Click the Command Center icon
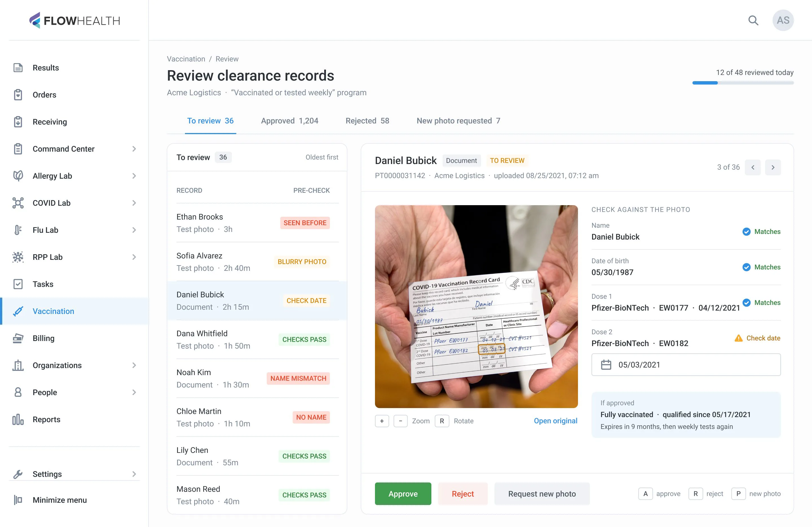This screenshot has width=812, height=527. pos(18,149)
